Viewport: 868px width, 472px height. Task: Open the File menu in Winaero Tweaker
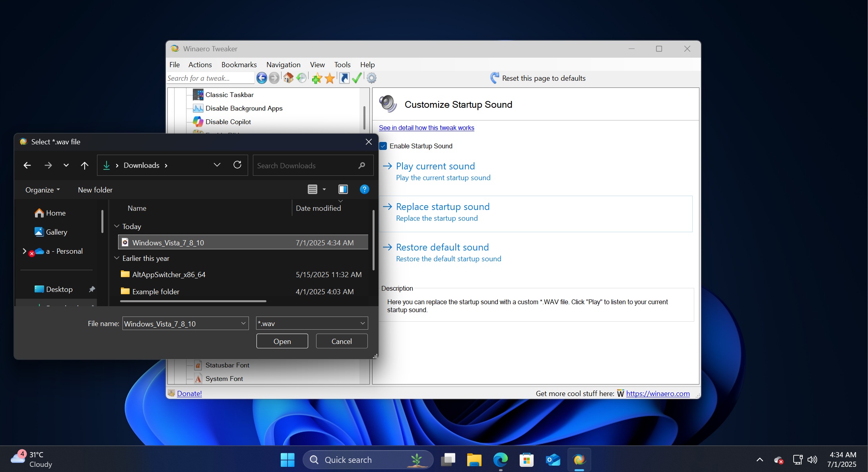(x=175, y=64)
